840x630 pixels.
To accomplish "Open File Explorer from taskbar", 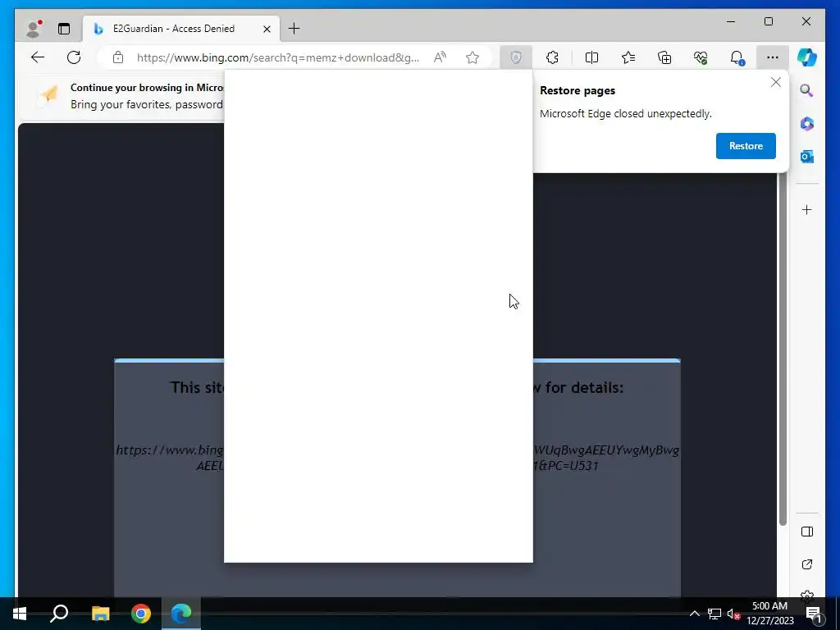I will tap(100, 614).
